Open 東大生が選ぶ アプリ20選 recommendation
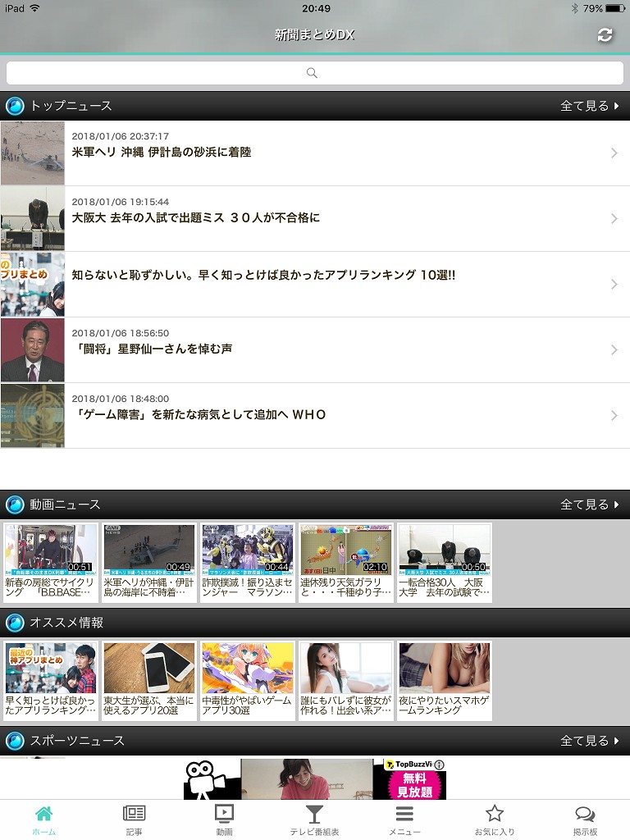Screen dimensions: 630x840 (x=149, y=681)
